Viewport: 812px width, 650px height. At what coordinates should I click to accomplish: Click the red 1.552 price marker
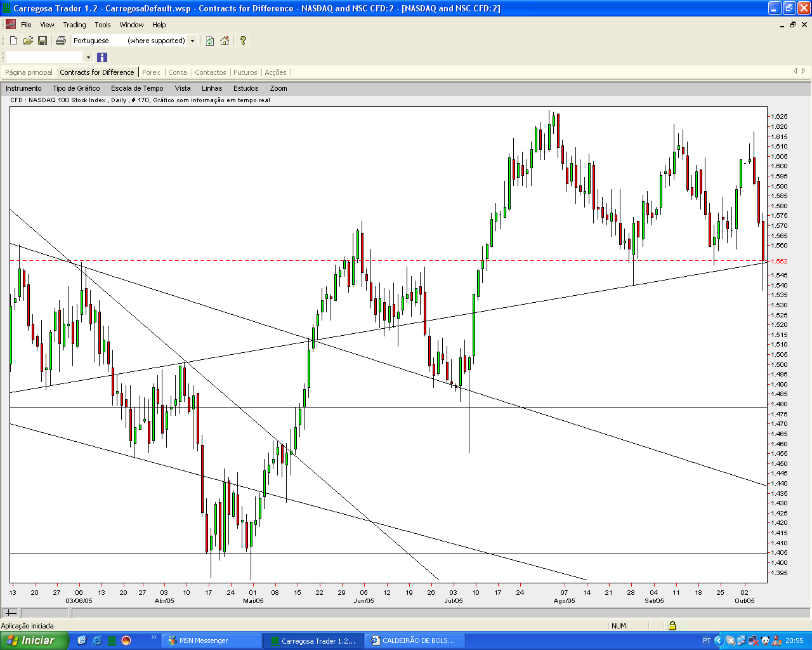[x=780, y=261]
